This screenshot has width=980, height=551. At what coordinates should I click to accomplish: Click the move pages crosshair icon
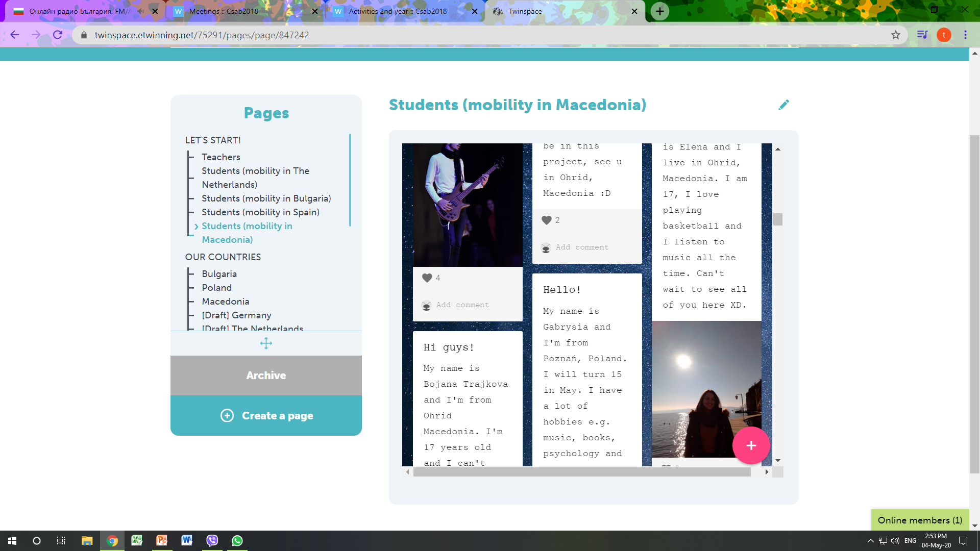pyautogui.click(x=266, y=343)
